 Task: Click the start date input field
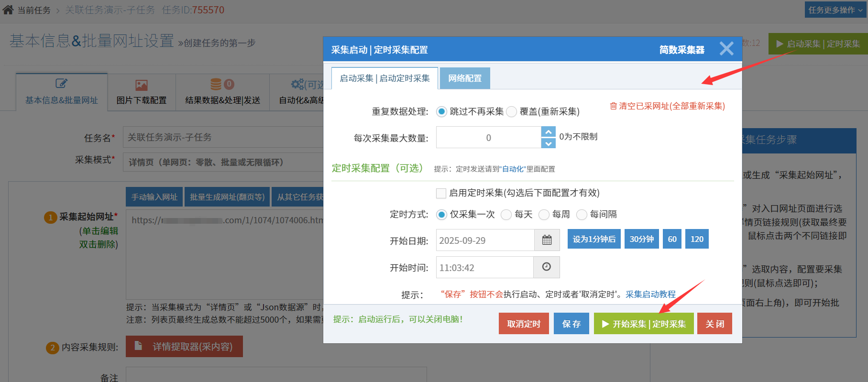484,240
